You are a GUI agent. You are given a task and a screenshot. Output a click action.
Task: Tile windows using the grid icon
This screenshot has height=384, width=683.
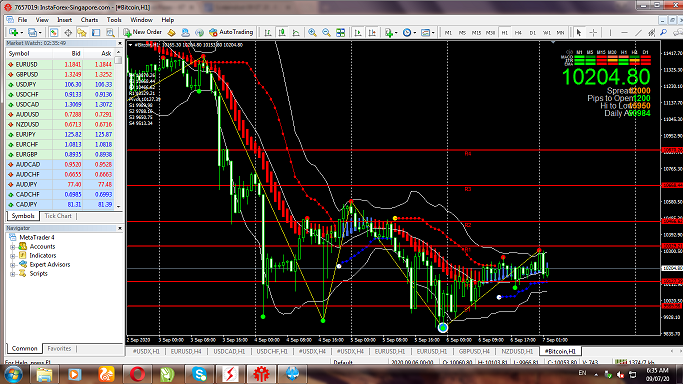pos(341,33)
